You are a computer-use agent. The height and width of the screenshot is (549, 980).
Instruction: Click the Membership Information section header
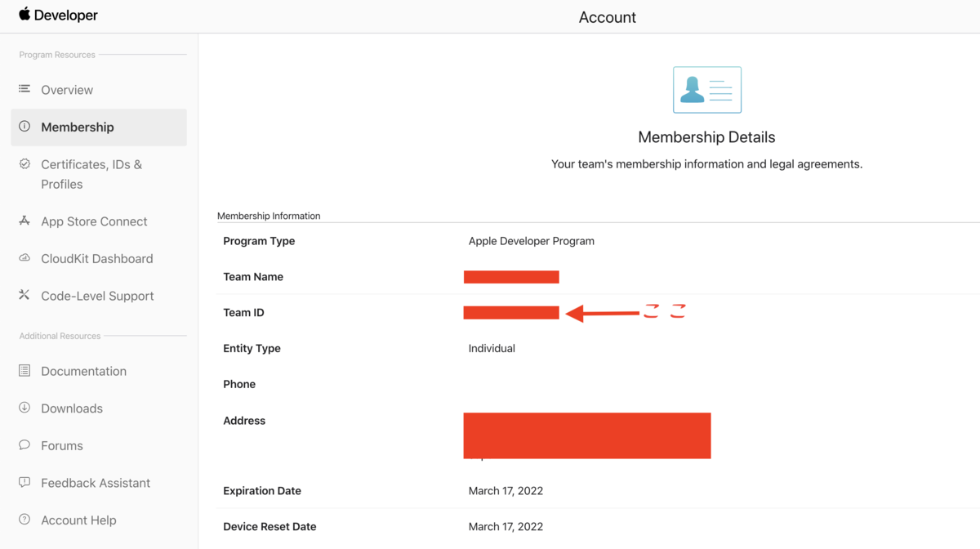(269, 216)
